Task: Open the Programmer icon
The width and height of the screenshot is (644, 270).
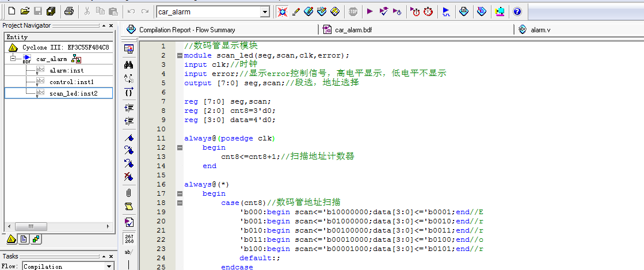Action: tap(482, 12)
